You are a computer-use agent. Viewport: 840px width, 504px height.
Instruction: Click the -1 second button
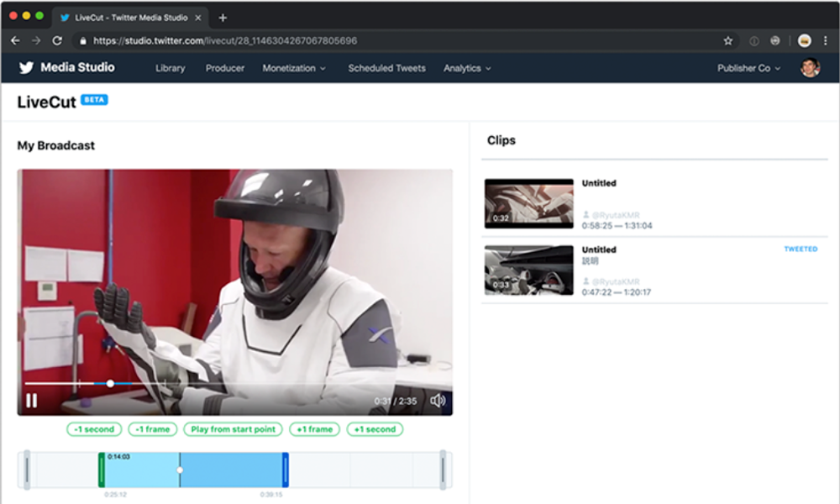pyautogui.click(x=94, y=429)
